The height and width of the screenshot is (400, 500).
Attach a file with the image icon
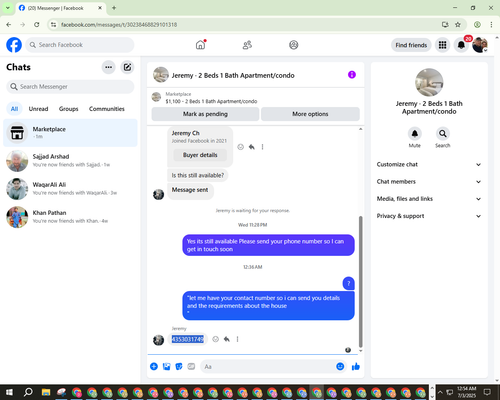pos(166,366)
